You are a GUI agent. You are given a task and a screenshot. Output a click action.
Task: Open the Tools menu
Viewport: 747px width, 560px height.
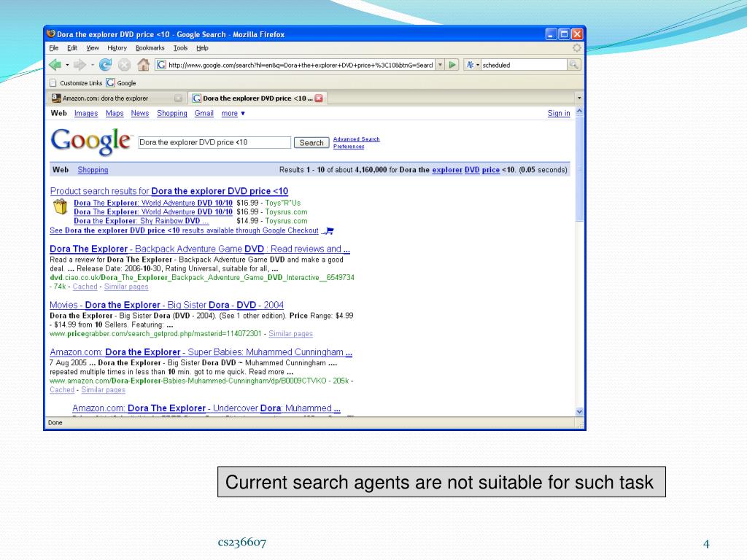181,48
